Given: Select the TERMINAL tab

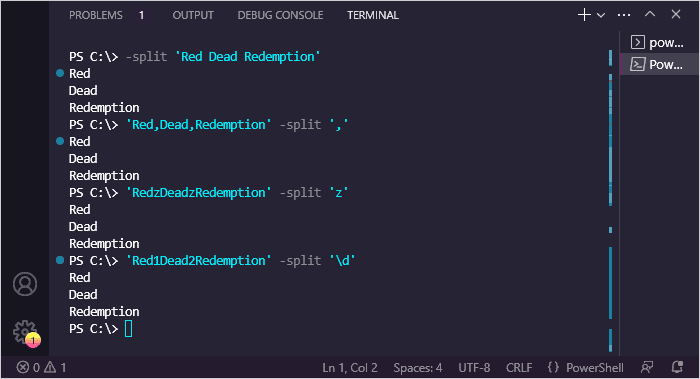Looking at the screenshot, I should (x=373, y=15).
